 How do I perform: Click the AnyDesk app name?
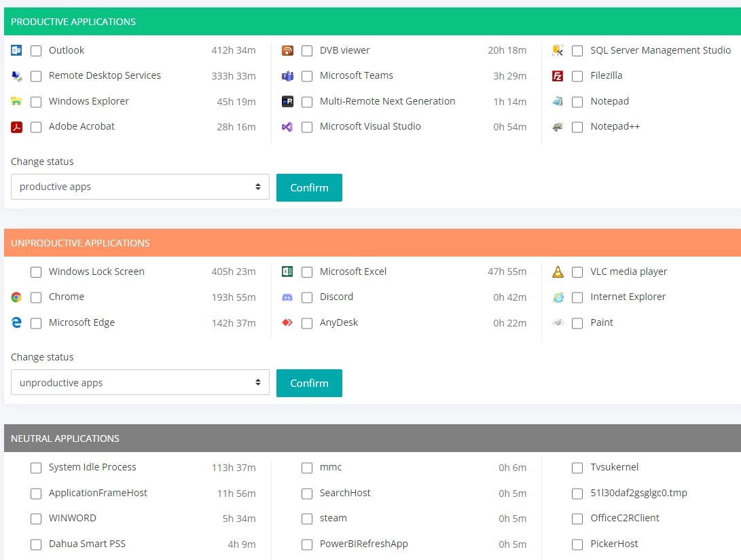point(339,322)
